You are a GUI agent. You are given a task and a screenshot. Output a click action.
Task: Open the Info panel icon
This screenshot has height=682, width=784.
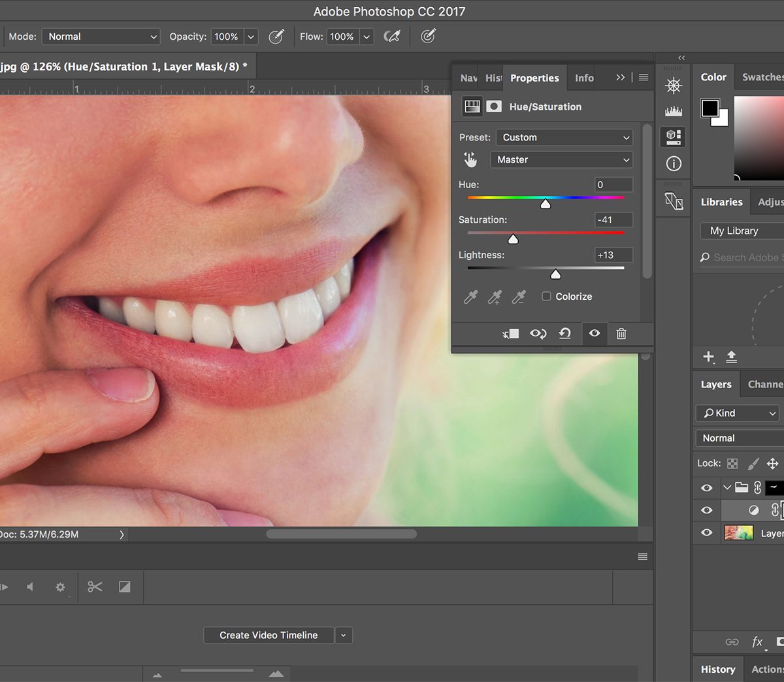pos(674,163)
